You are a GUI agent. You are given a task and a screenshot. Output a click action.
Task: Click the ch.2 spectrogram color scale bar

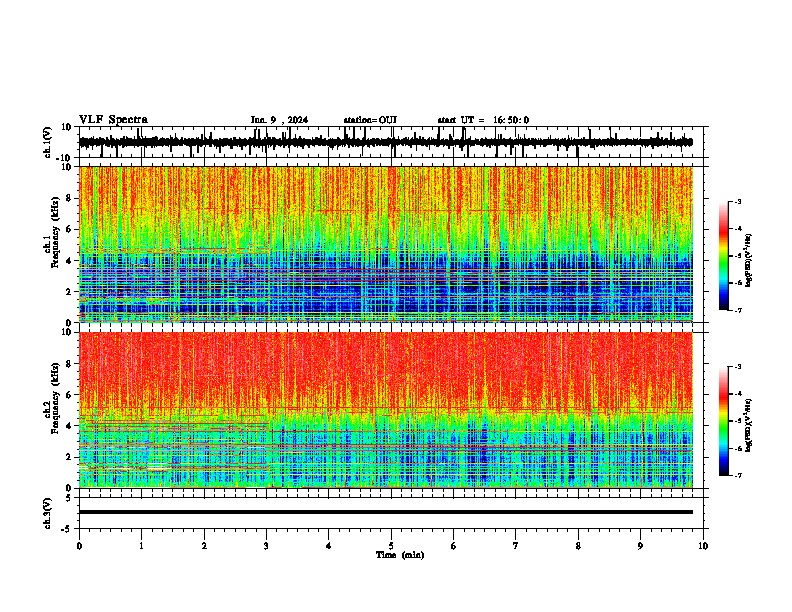tap(724, 421)
